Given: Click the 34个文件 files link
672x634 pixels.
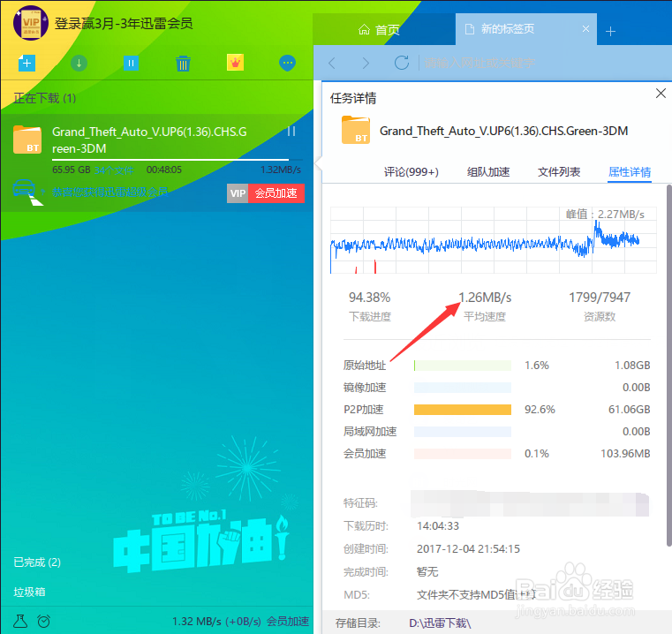Looking at the screenshot, I should (115, 170).
